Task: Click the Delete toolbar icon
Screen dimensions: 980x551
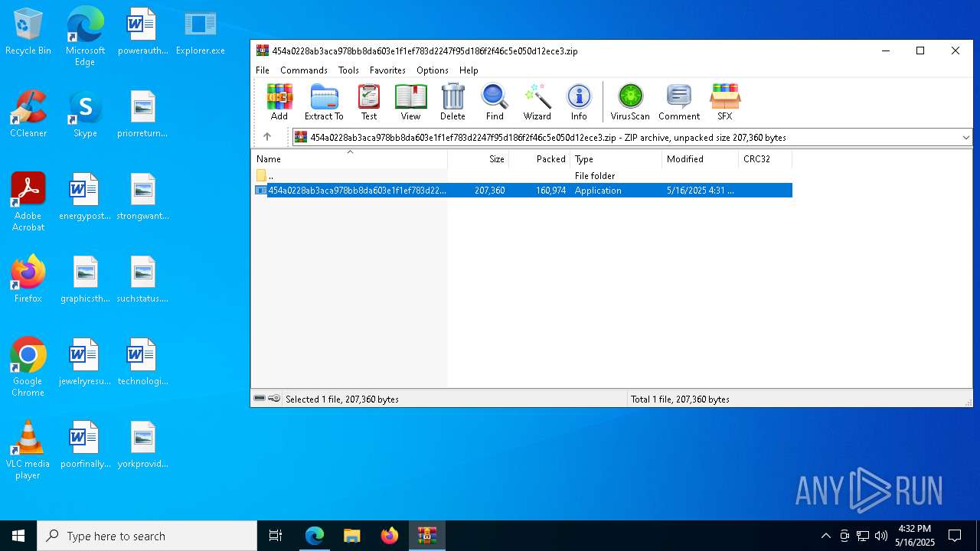Action: pyautogui.click(x=452, y=103)
